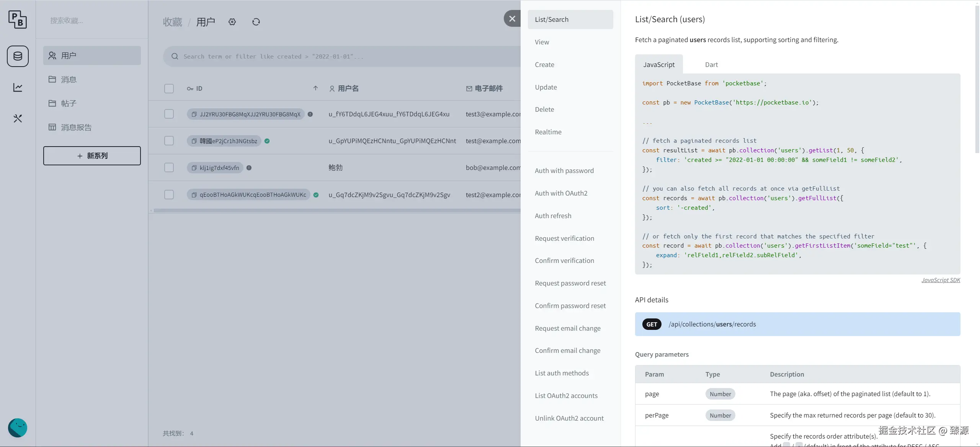
Task: Check the row for test3@example.com
Action: (169, 114)
